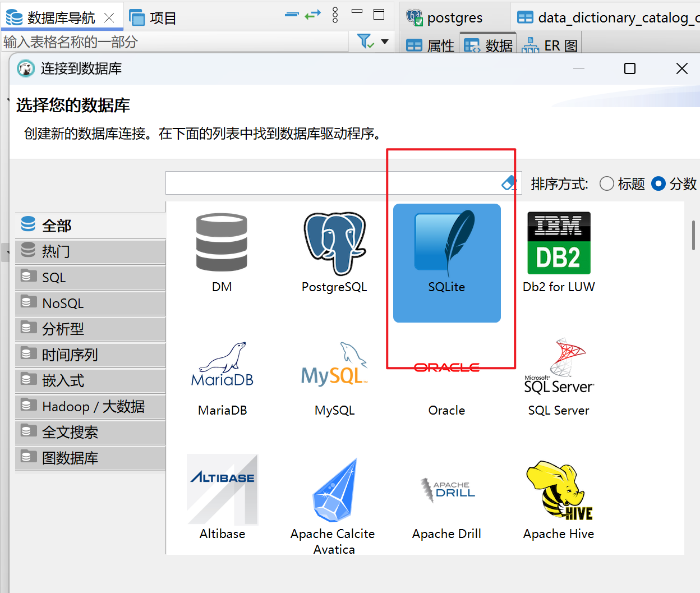Pick the Apache Calcite Avatica driver
Image resolution: width=700 pixels, height=593 pixels.
click(x=335, y=490)
